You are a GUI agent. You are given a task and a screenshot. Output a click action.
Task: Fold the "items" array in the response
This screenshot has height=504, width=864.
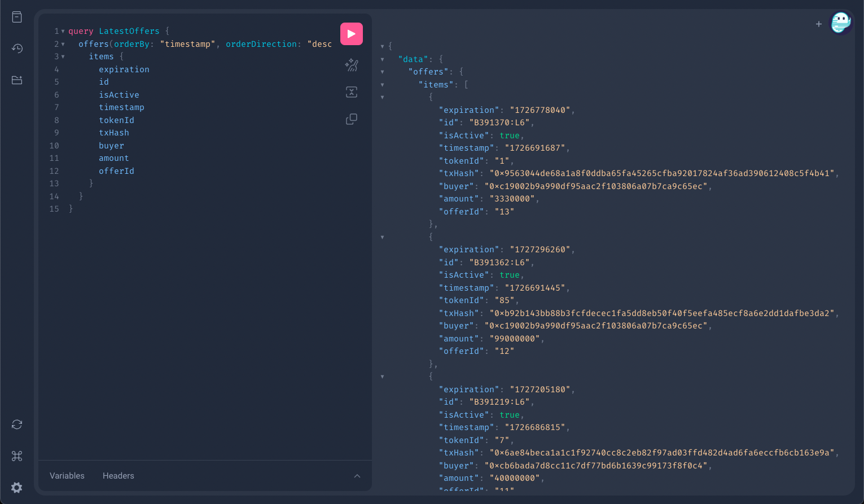point(382,85)
